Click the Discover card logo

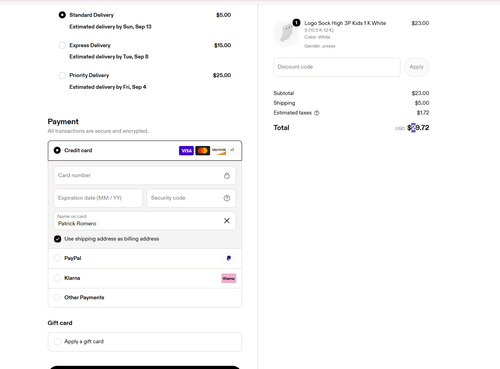(x=219, y=151)
